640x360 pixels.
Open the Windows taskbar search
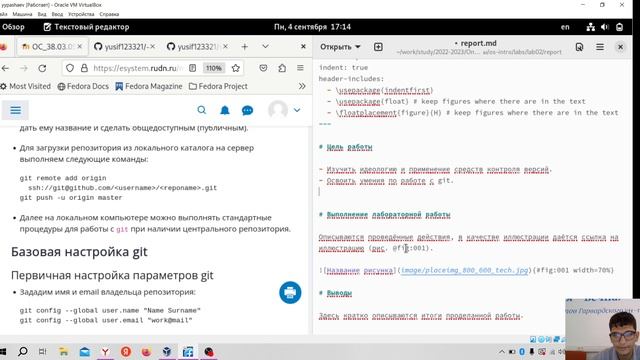23,351
